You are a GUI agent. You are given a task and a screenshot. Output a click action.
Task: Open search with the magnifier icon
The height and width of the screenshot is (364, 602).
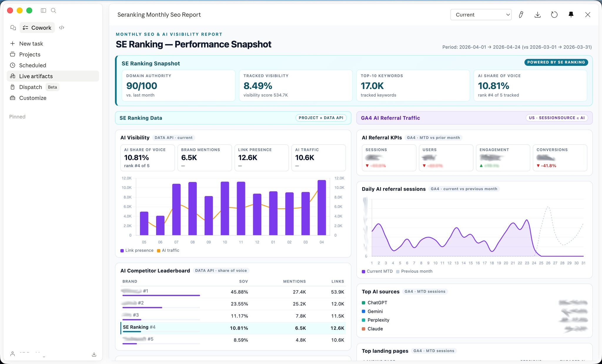click(53, 11)
